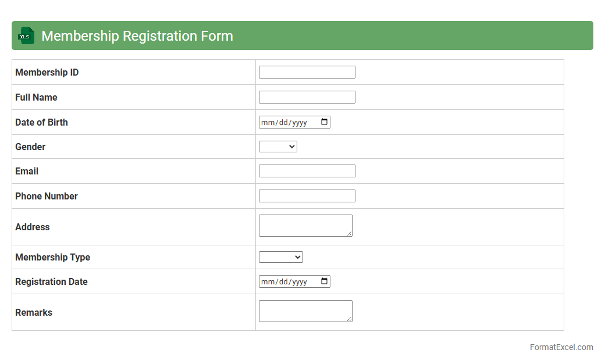Grab the Address textarea resize handle
Viewport: 605px width, 364px height.
[349, 233]
